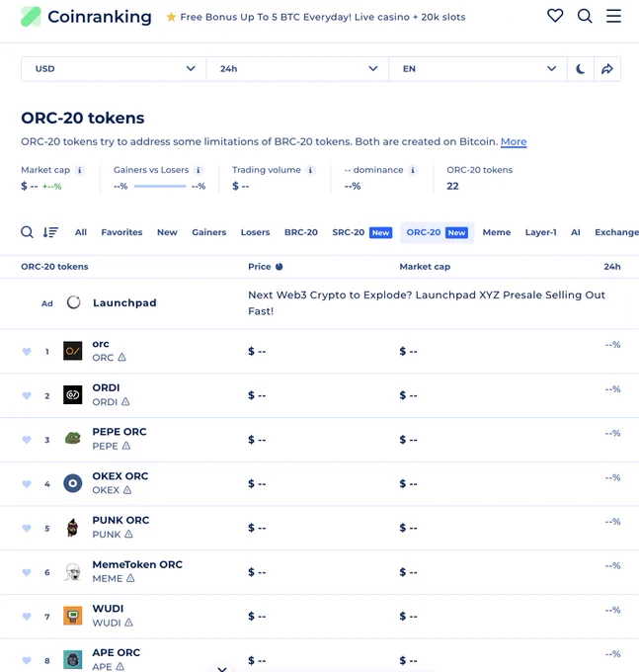Select the AI tab

coord(575,232)
